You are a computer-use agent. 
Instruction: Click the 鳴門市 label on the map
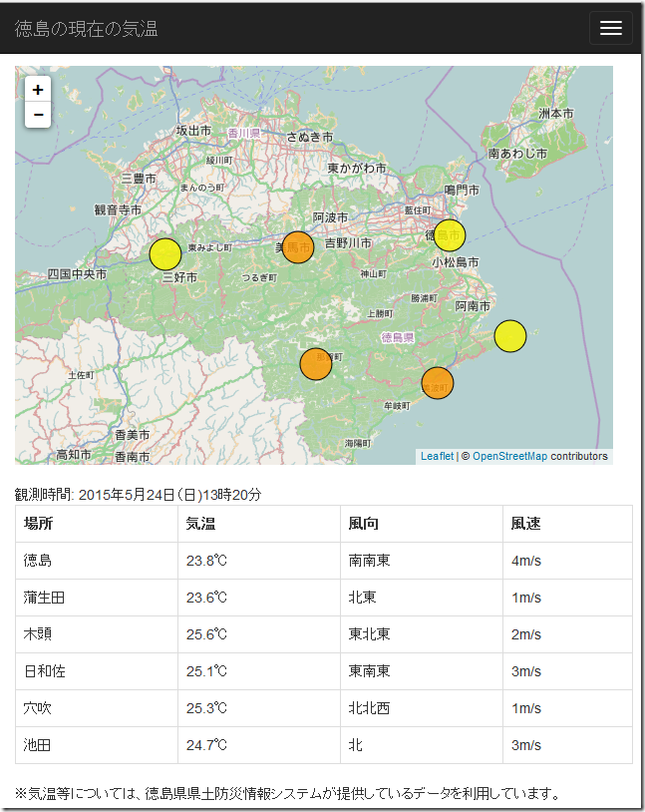462,191
